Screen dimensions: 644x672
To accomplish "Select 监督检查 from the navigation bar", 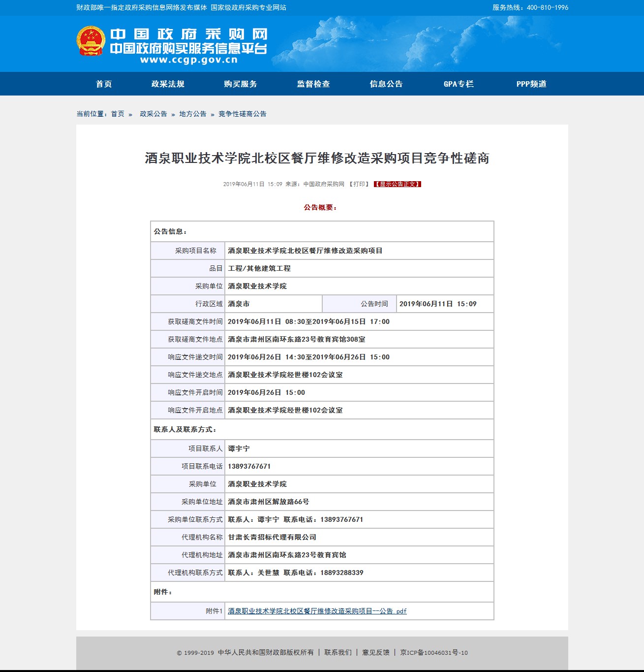I will [313, 84].
